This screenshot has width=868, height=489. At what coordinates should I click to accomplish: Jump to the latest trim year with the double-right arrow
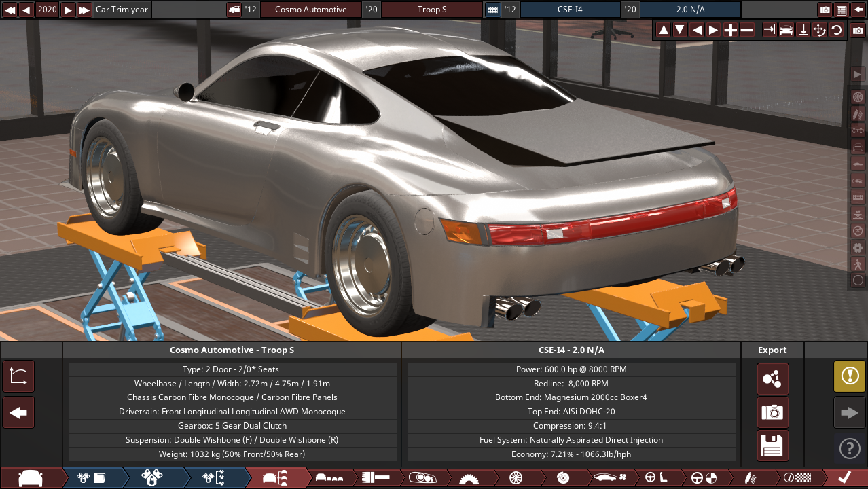84,10
